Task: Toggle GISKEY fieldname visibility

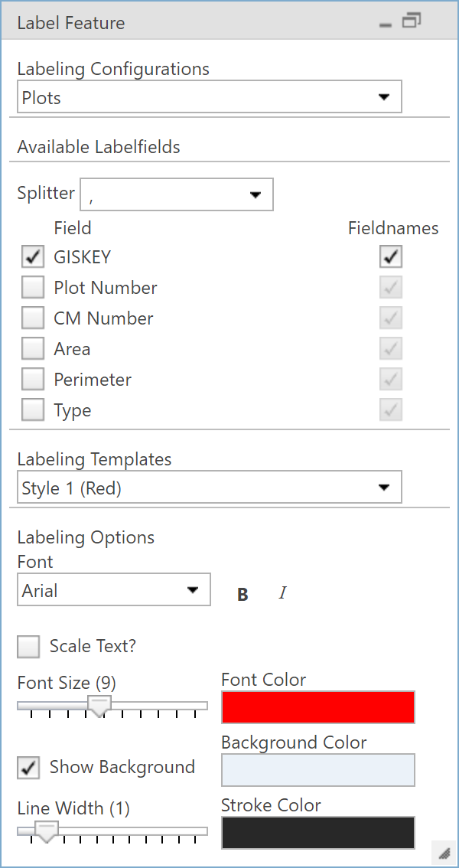Action: 390,256
